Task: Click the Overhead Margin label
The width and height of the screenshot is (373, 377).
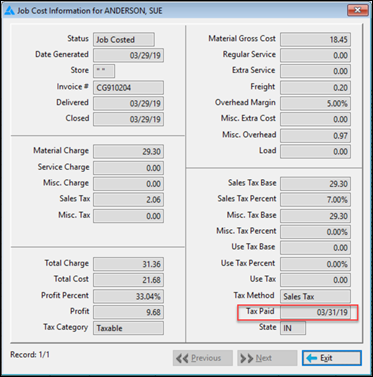Action: coord(245,102)
